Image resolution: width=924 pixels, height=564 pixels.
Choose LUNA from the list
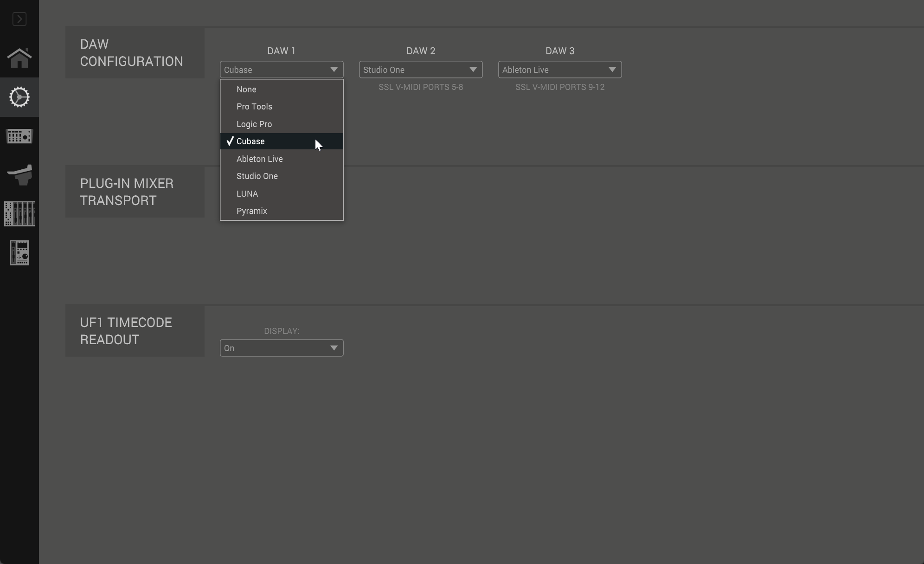(x=282, y=193)
